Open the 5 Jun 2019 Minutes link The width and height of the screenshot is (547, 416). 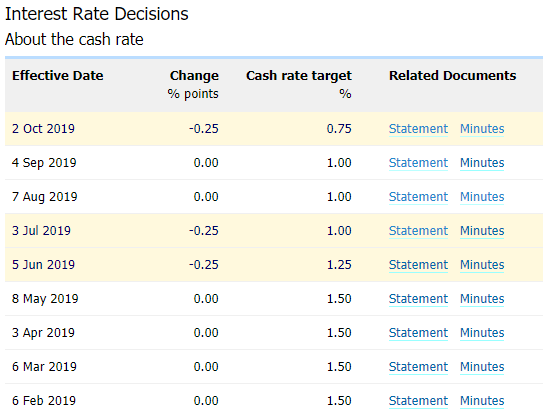[x=482, y=265]
